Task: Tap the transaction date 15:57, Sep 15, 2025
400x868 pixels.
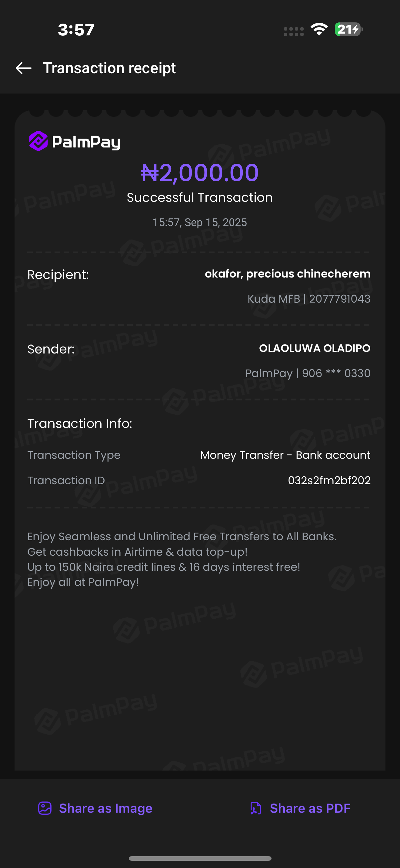Action: (200, 222)
